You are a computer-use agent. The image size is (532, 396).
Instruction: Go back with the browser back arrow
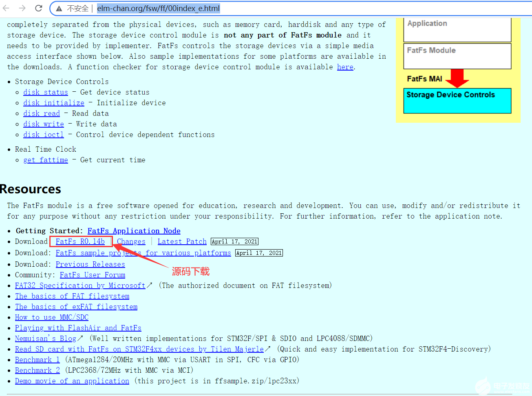click(6, 8)
